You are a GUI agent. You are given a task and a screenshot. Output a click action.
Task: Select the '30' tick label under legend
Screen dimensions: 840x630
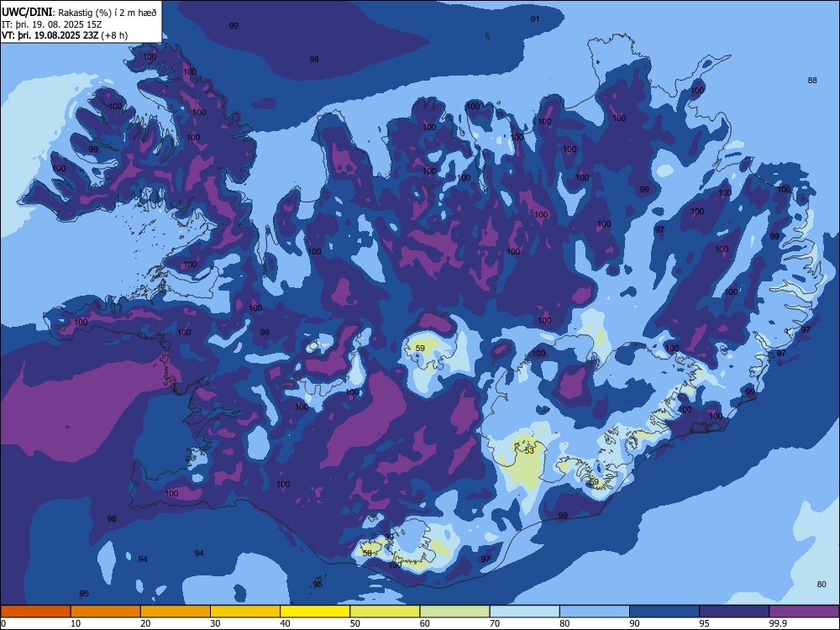pyautogui.click(x=215, y=623)
